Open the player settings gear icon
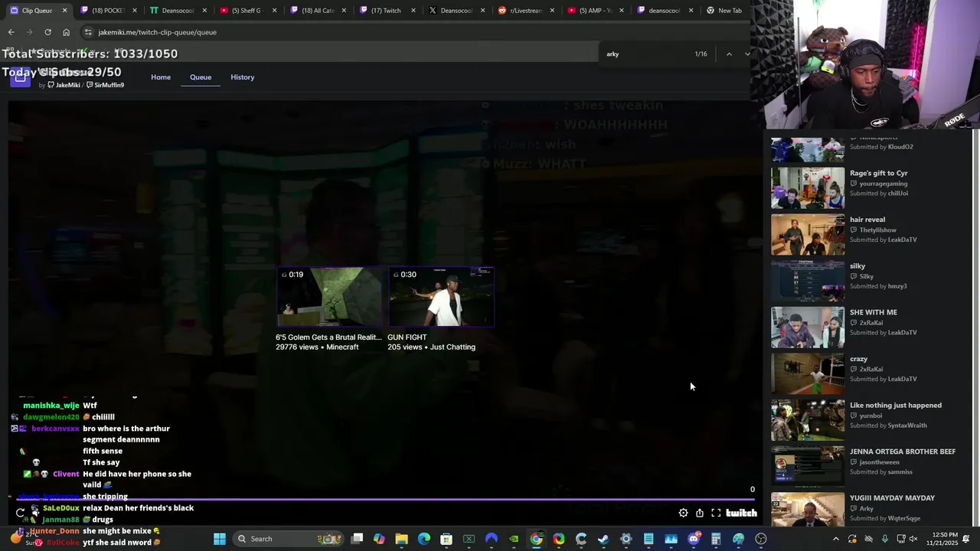This screenshot has width=980, height=551. tap(683, 514)
